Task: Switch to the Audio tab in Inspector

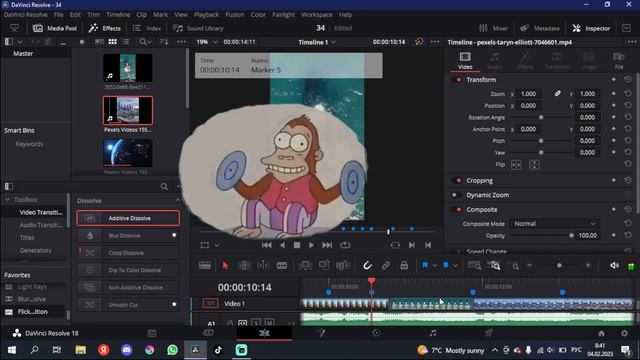Action: [495, 60]
